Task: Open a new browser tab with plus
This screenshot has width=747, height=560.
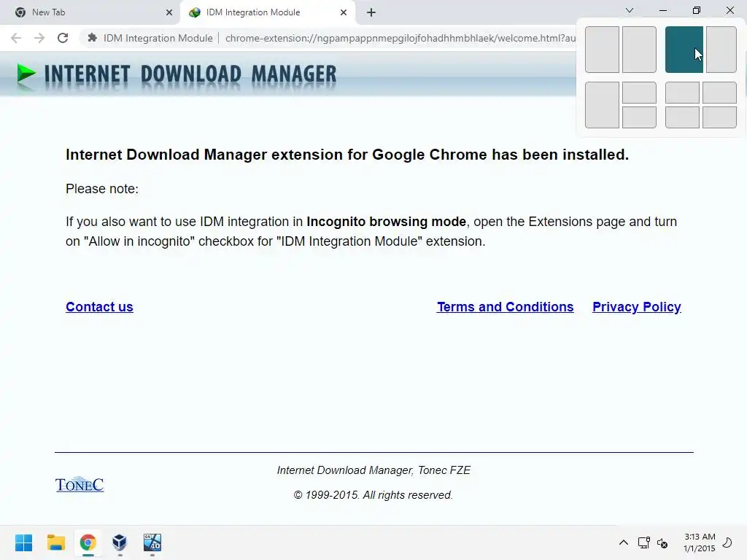Action: (371, 12)
